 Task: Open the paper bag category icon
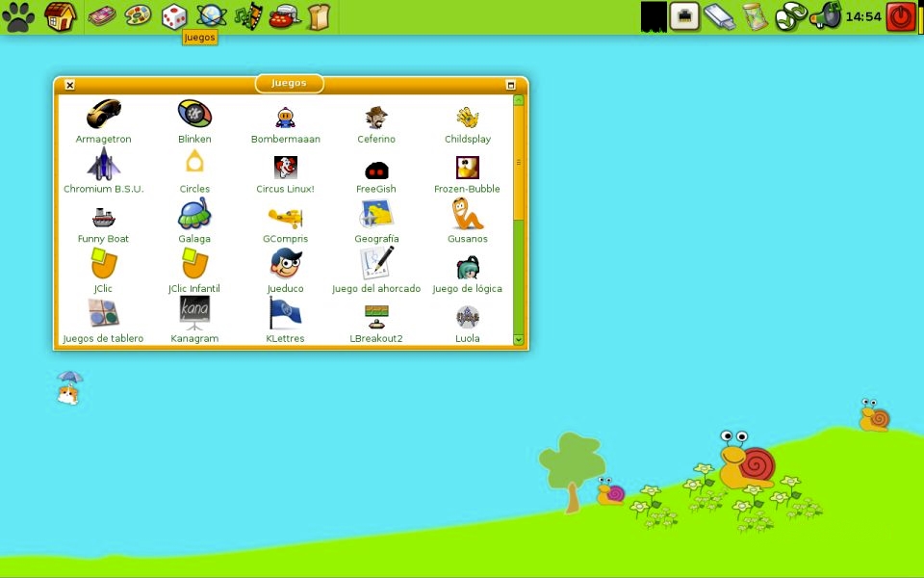319,16
